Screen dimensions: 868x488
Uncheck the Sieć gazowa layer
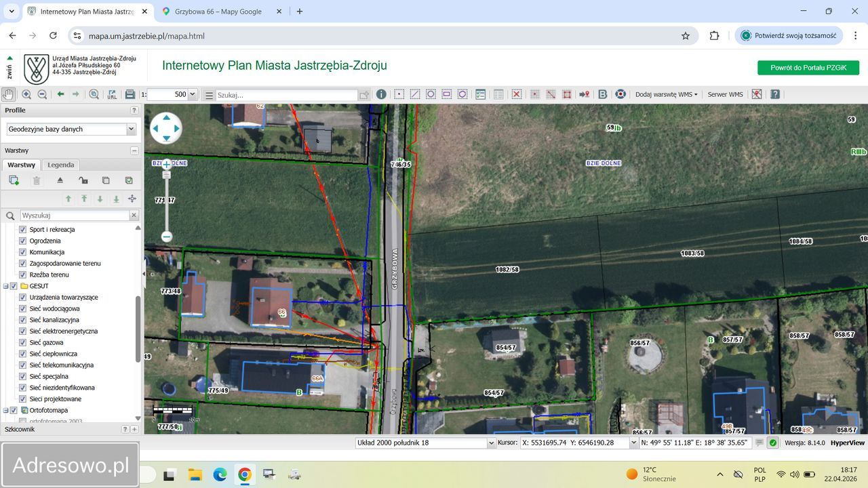coord(23,342)
